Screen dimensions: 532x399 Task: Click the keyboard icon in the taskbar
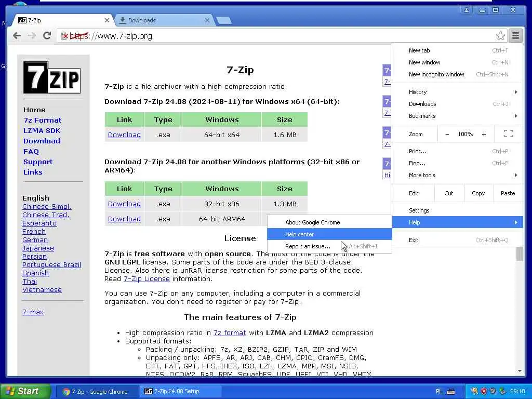451,392
